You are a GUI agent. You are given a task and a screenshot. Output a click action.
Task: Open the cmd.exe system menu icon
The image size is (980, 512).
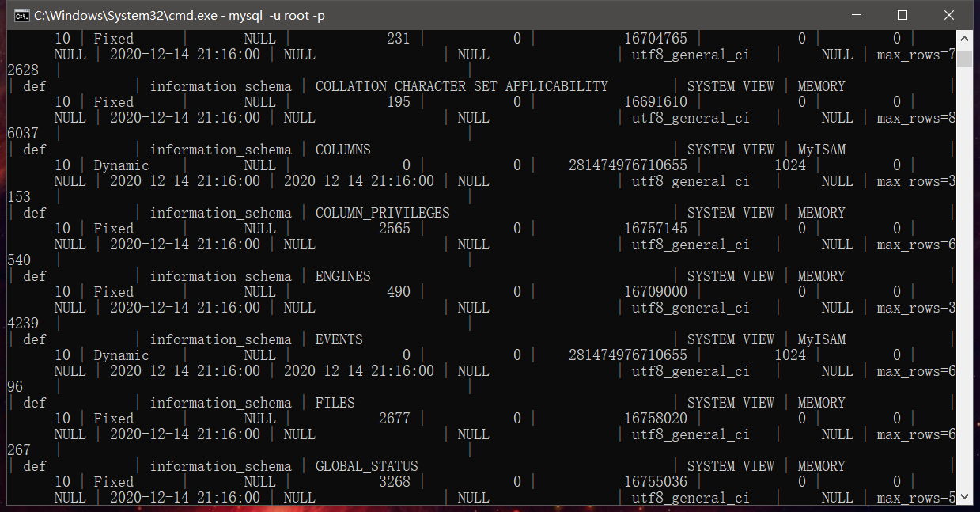point(23,15)
